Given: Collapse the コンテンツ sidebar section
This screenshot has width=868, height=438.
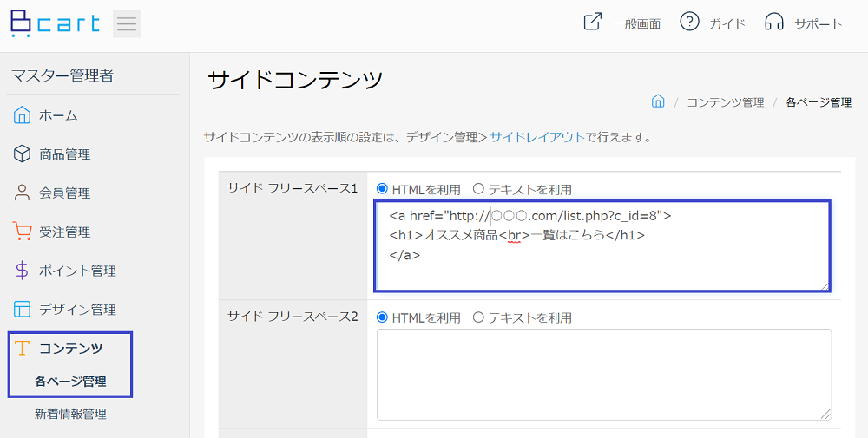Looking at the screenshot, I should tap(70, 349).
